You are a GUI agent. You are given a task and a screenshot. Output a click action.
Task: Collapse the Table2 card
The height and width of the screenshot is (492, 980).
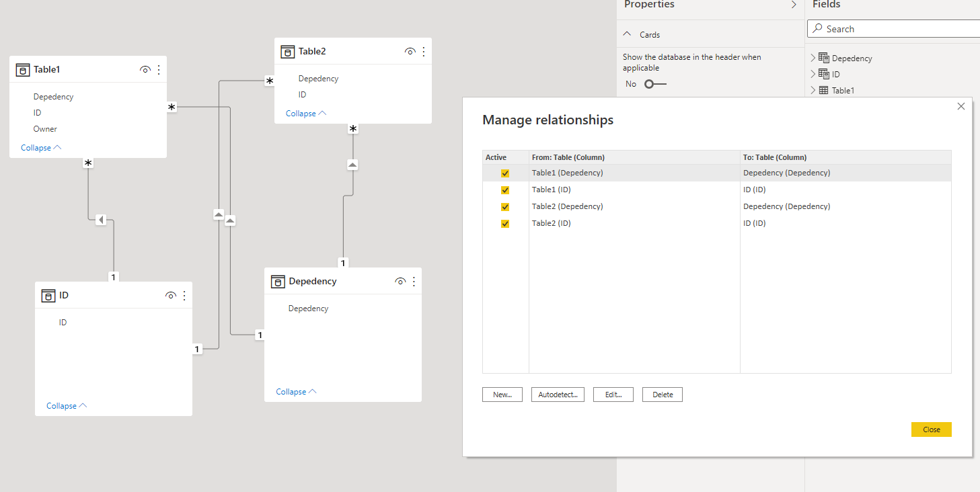(x=306, y=114)
